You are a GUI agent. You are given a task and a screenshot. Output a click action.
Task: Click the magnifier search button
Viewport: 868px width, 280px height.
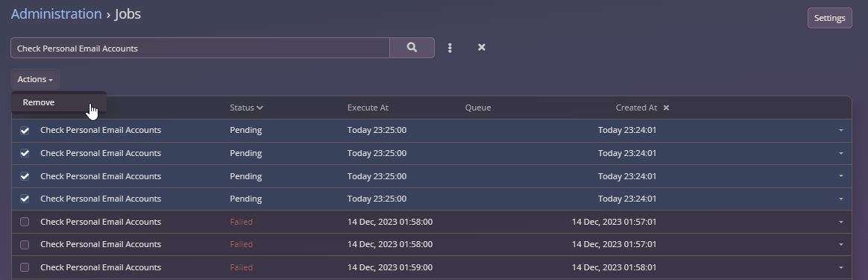tap(412, 48)
